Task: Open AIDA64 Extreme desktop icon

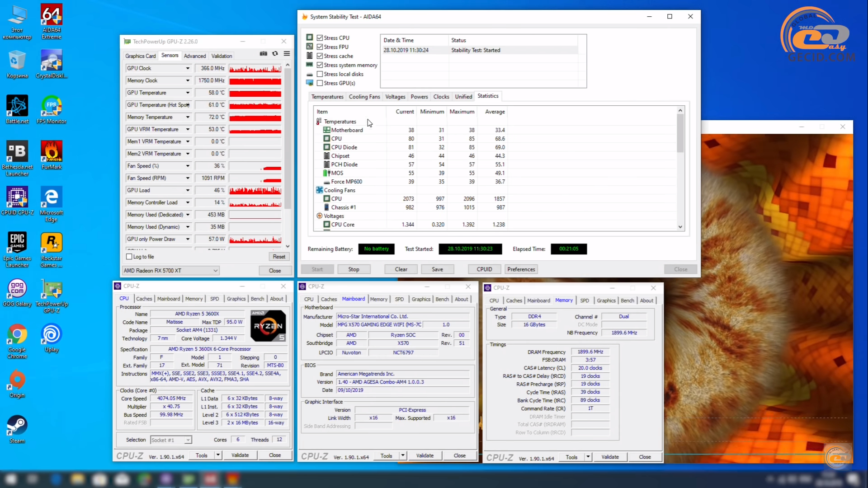Action: tap(52, 21)
